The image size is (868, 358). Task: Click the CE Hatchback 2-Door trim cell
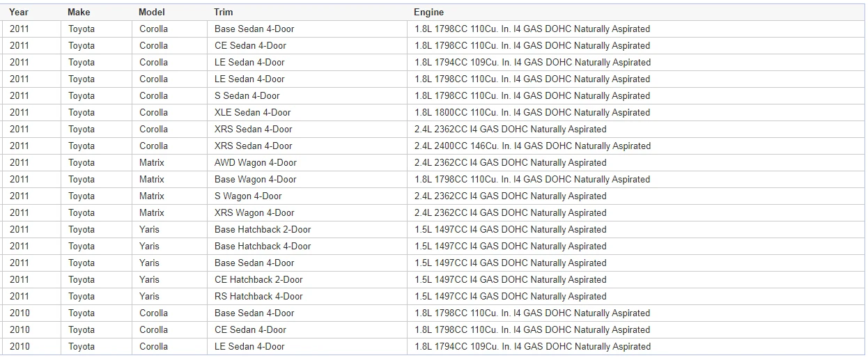[x=258, y=279]
